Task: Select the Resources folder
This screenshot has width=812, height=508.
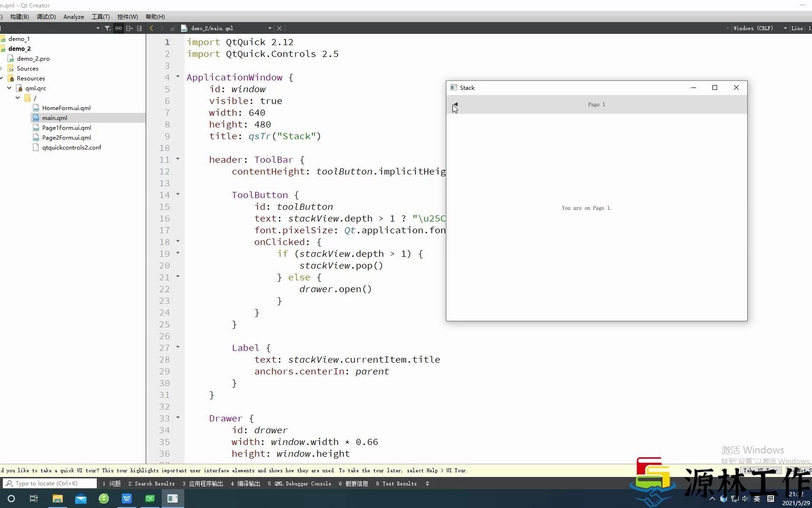Action: pyautogui.click(x=31, y=79)
